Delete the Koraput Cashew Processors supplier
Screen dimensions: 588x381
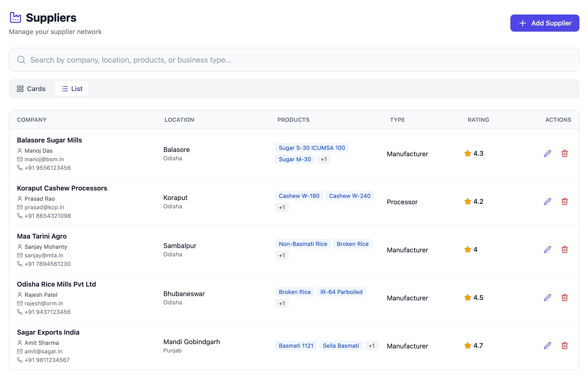(565, 201)
